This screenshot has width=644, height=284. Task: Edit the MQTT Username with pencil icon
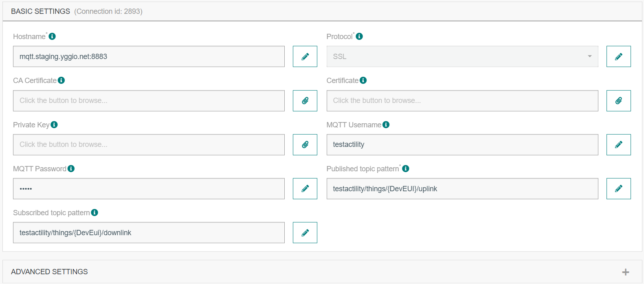pyautogui.click(x=618, y=144)
